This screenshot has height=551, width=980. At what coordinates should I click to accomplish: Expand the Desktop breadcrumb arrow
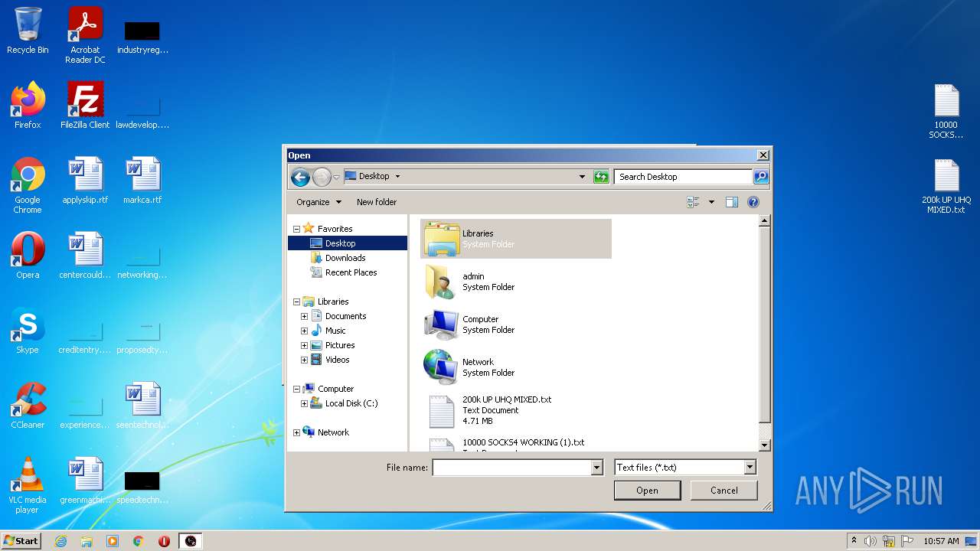(397, 176)
